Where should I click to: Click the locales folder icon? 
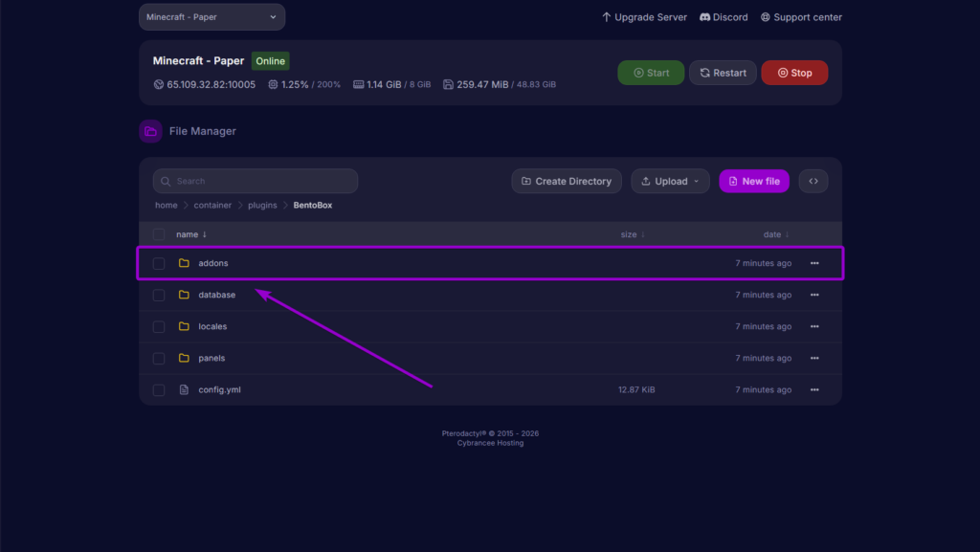[x=184, y=326]
